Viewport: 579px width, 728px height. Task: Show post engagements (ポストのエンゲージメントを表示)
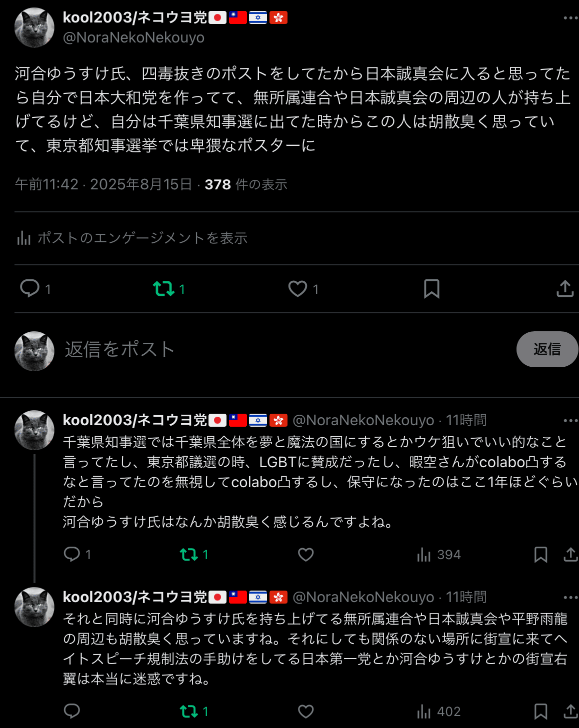pos(132,238)
